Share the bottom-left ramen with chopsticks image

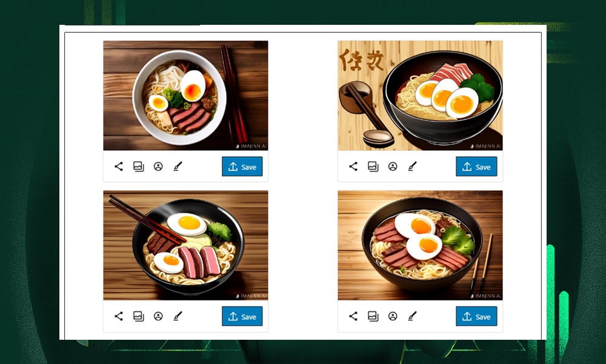click(119, 316)
